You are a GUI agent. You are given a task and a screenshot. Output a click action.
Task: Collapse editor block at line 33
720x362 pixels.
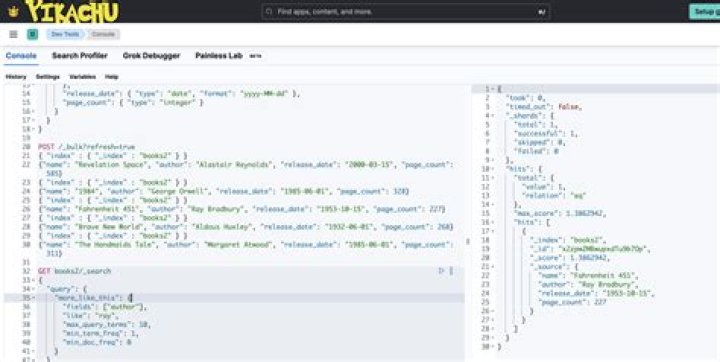click(33, 280)
